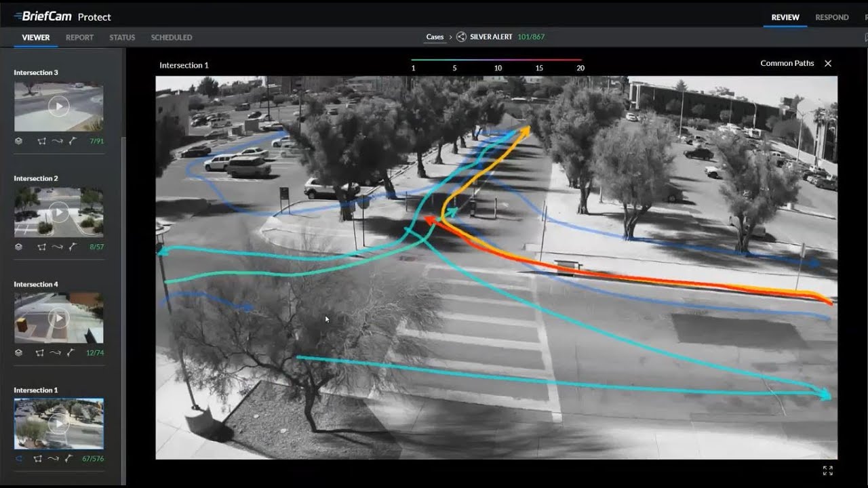The height and width of the screenshot is (488, 868).
Task: Switch to the REPORT tab
Action: pos(79,37)
